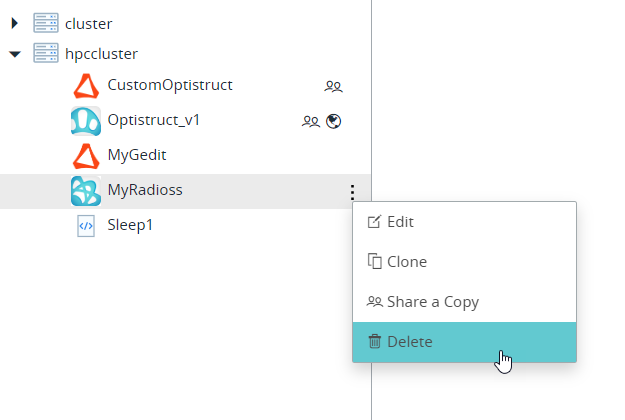The height and width of the screenshot is (420, 625).
Task: Click the hpccluster server icon
Action: (x=46, y=54)
